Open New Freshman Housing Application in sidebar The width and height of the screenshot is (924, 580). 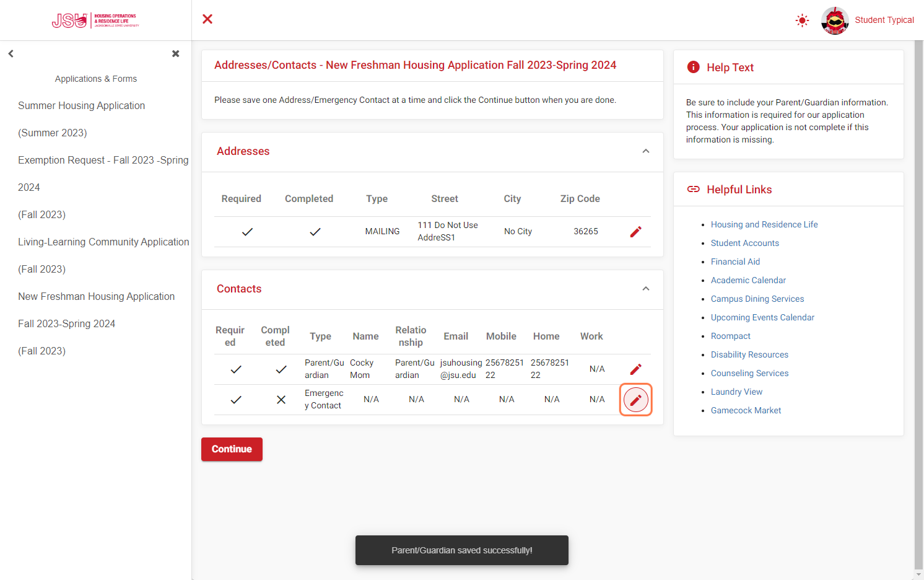[97, 323]
